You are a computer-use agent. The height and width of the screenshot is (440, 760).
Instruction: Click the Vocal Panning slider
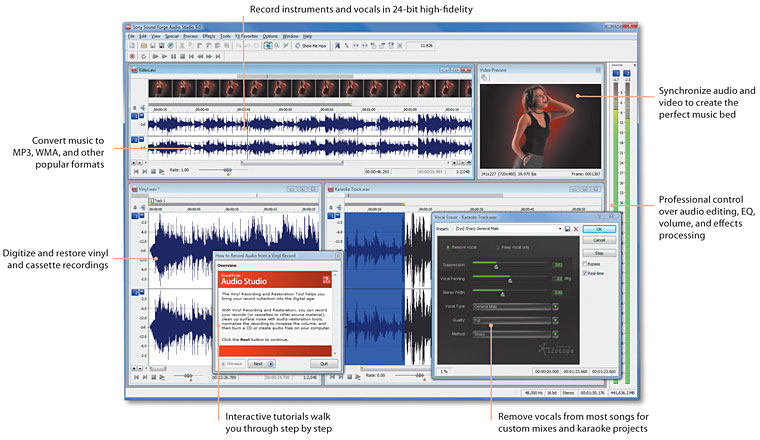click(x=510, y=279)
